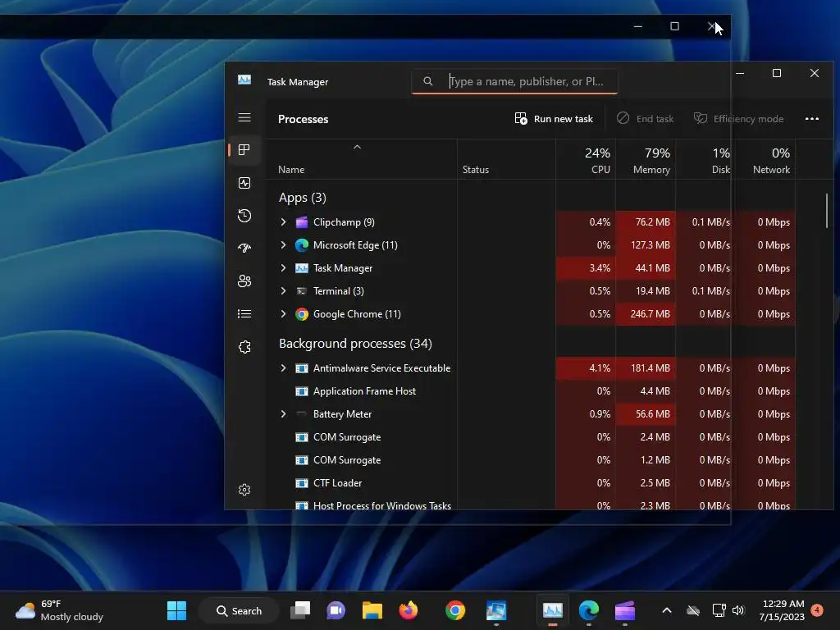This screenshot has width=840, height=630.
Task: Open more options three-dot menu in Task Manager
Action: 811,119
